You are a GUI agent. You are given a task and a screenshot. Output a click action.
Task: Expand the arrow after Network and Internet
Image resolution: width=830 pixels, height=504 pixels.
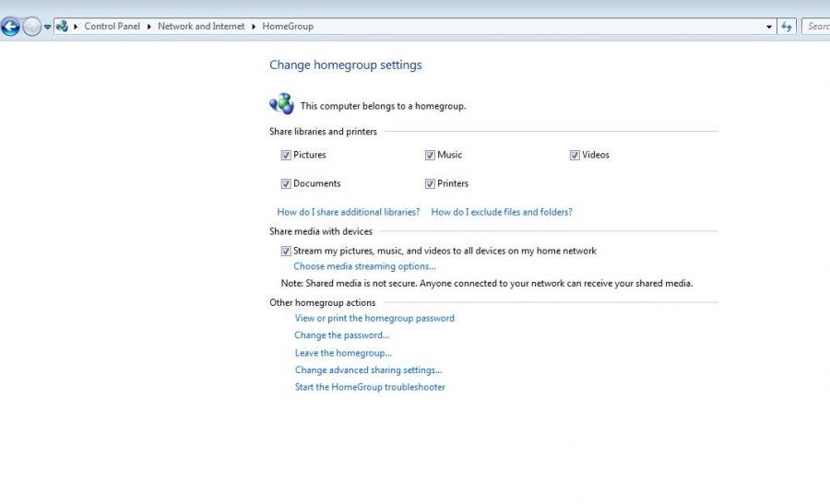[254, 27]
